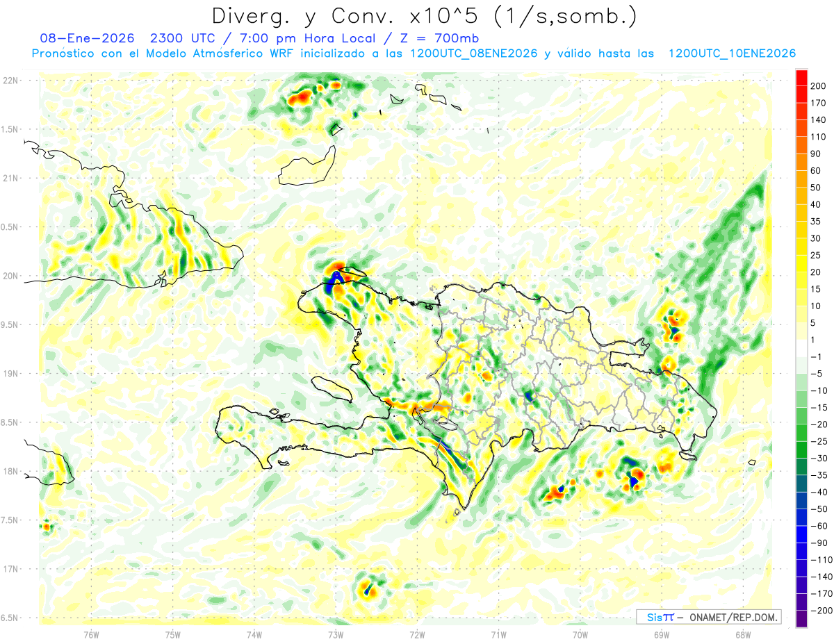Click the '110' value on the color scale
Image resolution: width=834 pixels, height=644 pixels.
point(818,137)
